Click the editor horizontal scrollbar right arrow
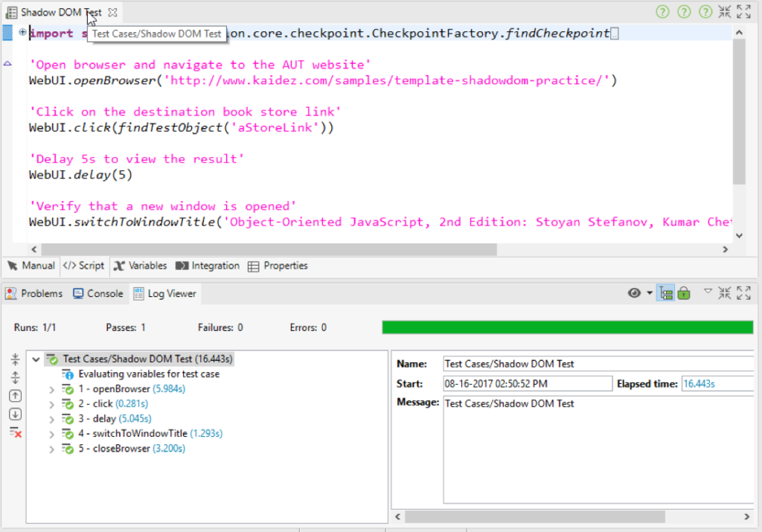Viewport: 762px width, 532px height. [x=725, y=249]
